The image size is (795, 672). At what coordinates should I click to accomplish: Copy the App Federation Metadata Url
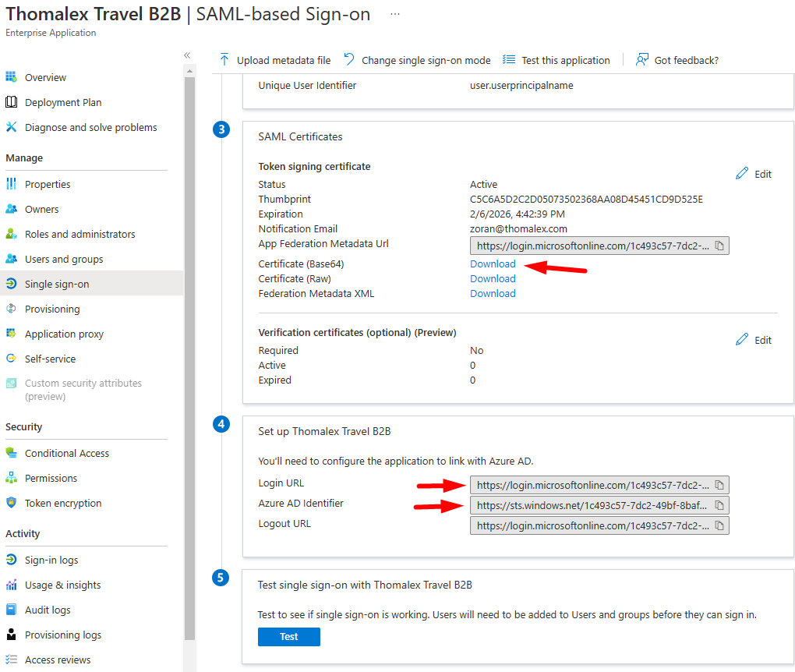(x=719, y=246)
